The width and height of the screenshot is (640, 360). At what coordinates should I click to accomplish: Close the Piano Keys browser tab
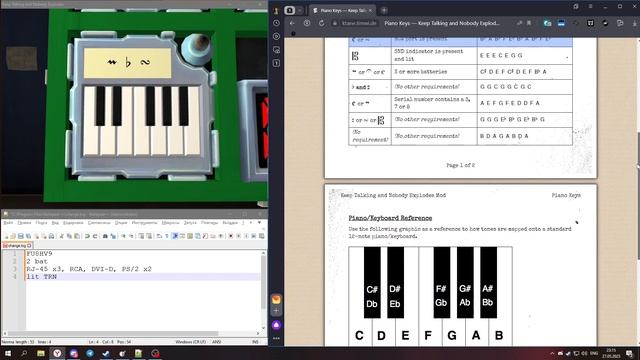pos(371,10)
